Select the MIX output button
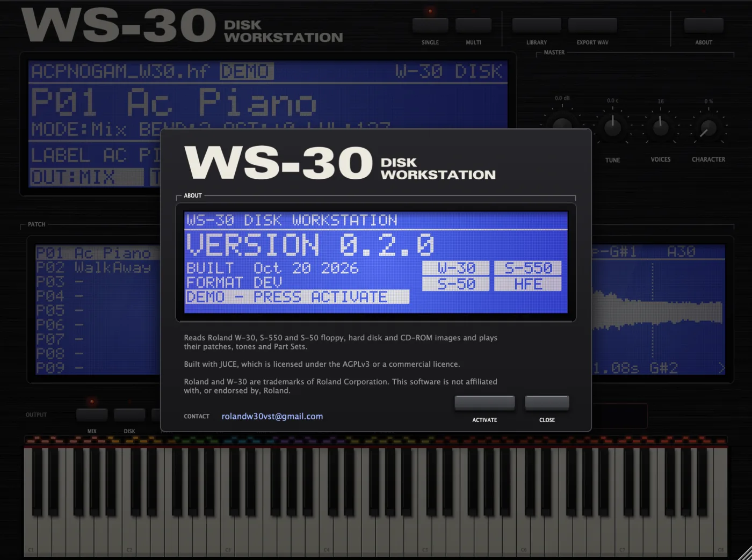Image resolution: width=752 pixels, height=560 pixels. (92, 414)
